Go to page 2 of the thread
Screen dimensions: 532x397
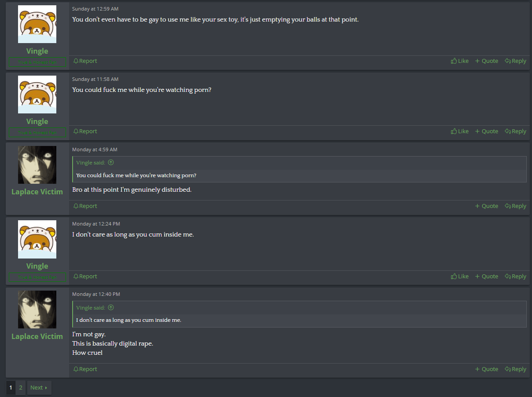click(21, 388)
